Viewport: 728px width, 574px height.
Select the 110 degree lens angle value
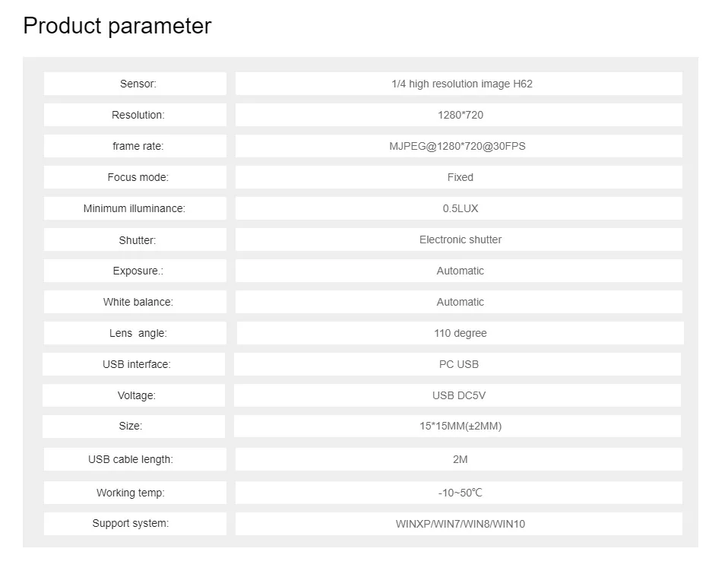click(460, 333)
